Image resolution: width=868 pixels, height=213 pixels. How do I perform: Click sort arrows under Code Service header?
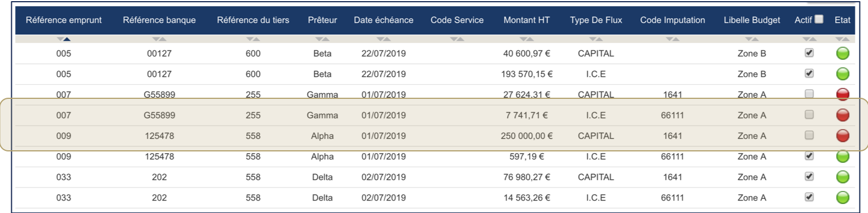tap(457, 39)
